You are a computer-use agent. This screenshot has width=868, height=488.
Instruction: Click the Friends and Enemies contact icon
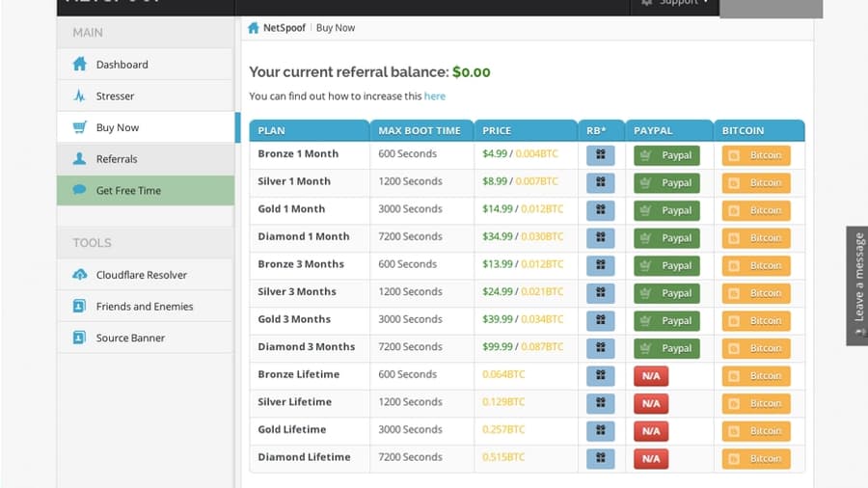coord(80,306)
